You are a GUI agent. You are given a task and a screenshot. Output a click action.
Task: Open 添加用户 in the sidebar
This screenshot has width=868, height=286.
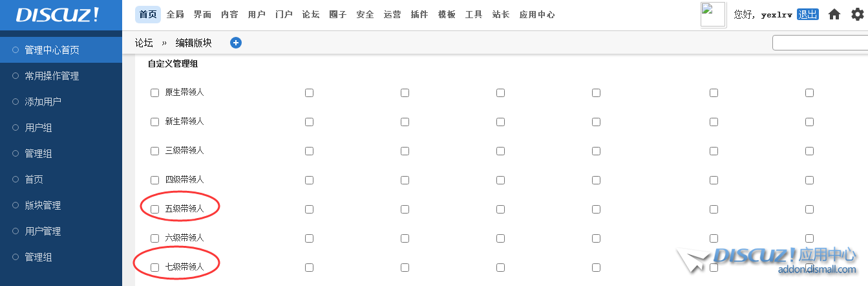(x=43, y=102)
